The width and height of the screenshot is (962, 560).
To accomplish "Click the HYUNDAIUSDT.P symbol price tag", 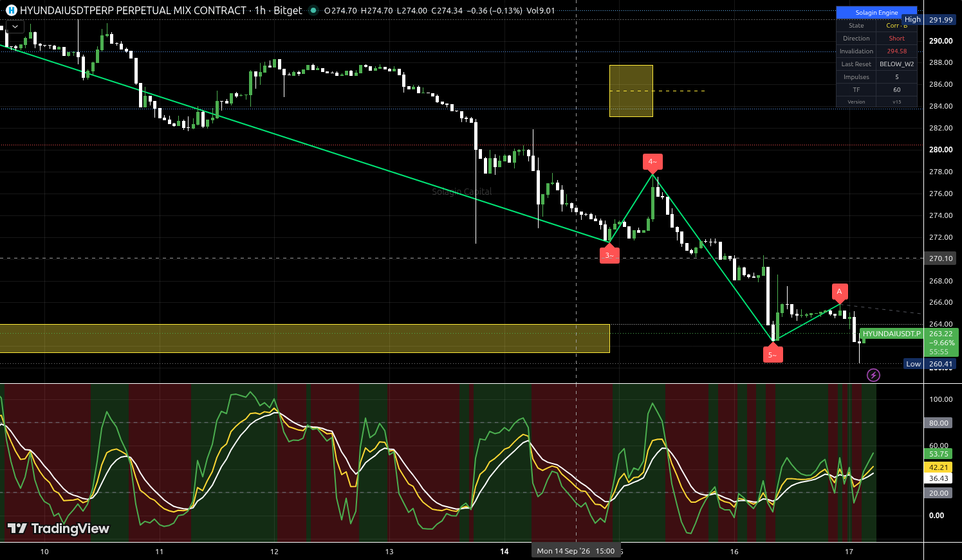I will pyautogui.click(x=891, y=334).
